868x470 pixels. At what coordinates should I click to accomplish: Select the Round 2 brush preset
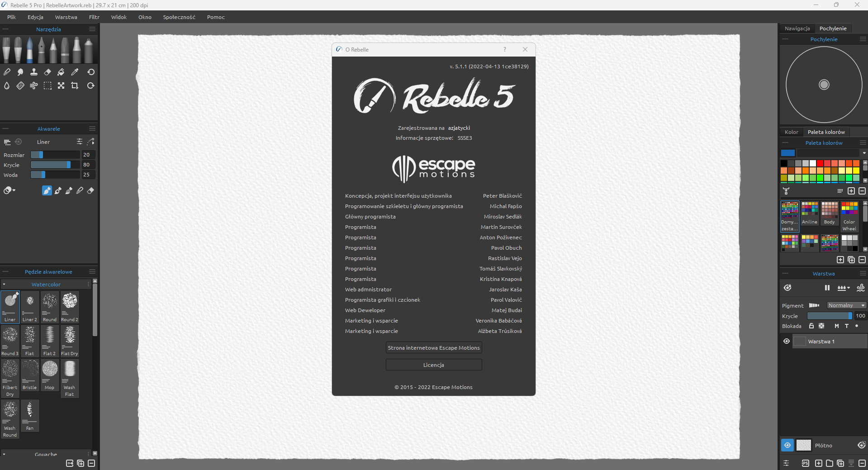(70, 307)
